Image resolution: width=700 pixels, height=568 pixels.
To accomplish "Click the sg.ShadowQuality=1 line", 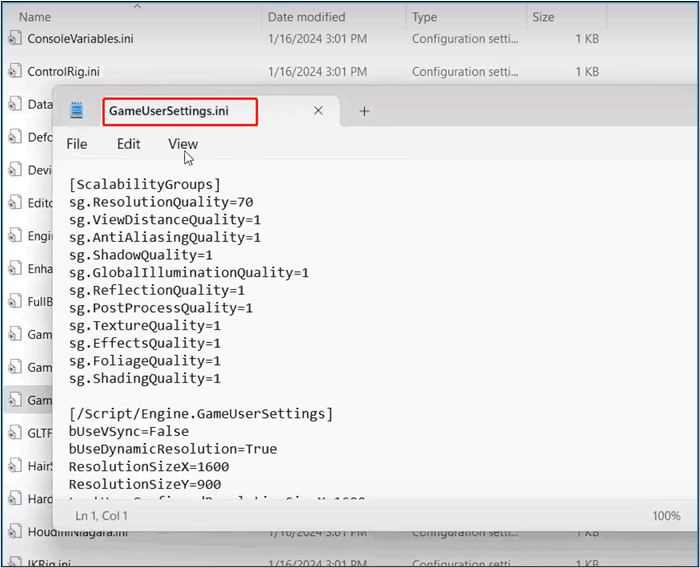I will coord(141,255).
